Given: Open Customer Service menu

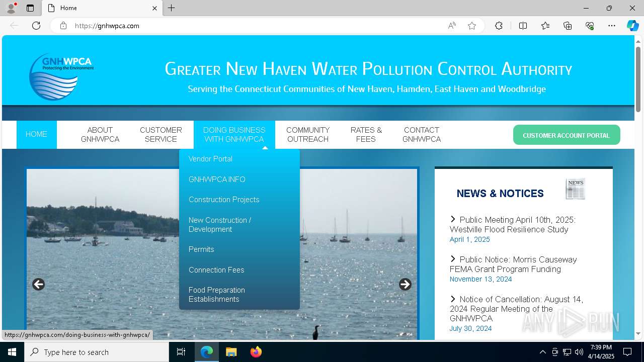Looking at the screenshot, I should click(x=161, y=135).
